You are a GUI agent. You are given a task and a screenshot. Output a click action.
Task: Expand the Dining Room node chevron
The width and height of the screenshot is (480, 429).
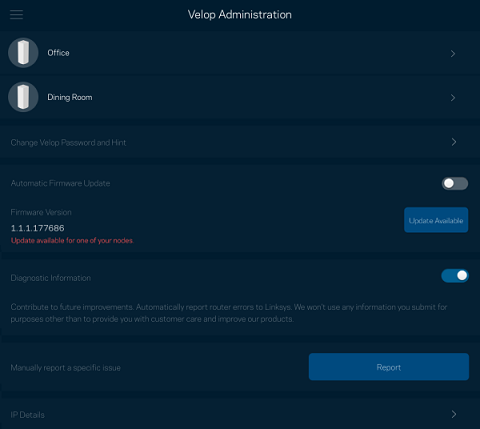453,98
